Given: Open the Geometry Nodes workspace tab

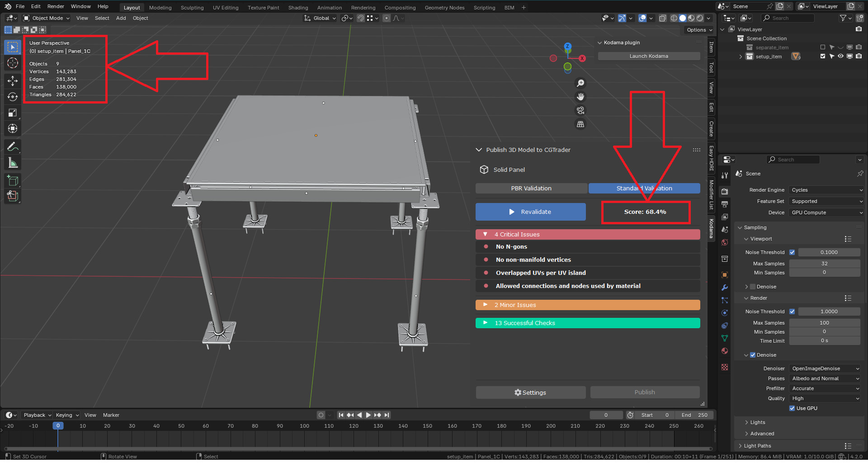Looking at the screenshot, I should (444, 8).
